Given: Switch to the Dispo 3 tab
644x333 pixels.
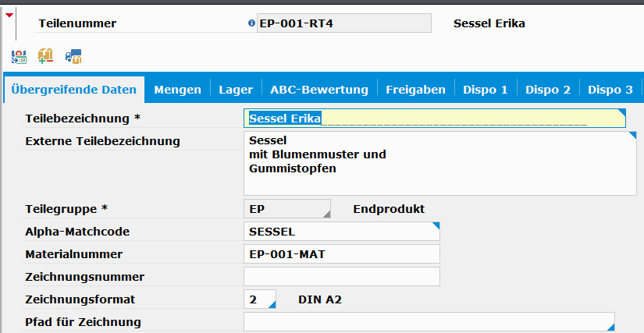Looking at the screenshot, I should pos(610,90).
